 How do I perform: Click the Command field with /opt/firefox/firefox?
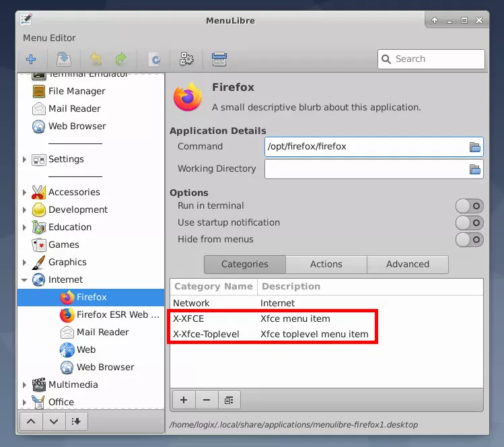(x=374, y=147)
